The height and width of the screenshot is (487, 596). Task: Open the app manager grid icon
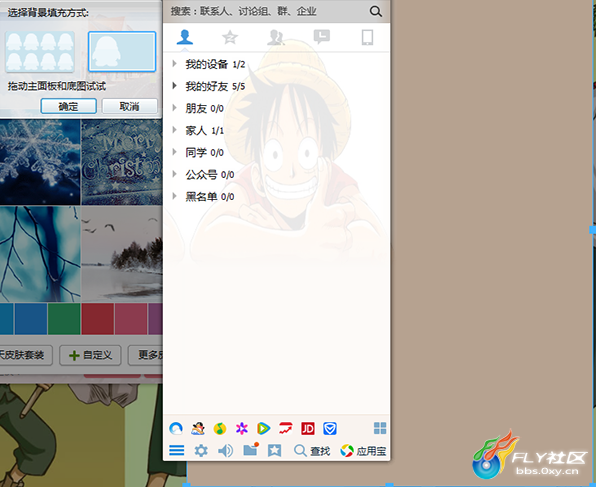click(x=380, y=428)
